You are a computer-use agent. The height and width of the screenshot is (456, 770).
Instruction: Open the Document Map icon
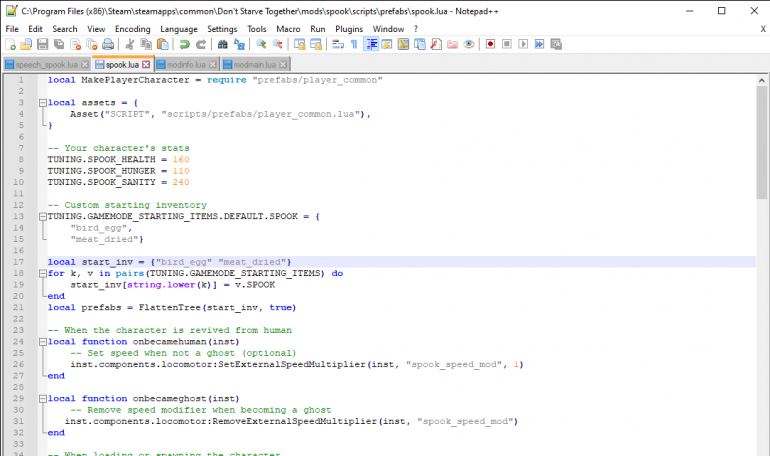click(x=403, y=45)
